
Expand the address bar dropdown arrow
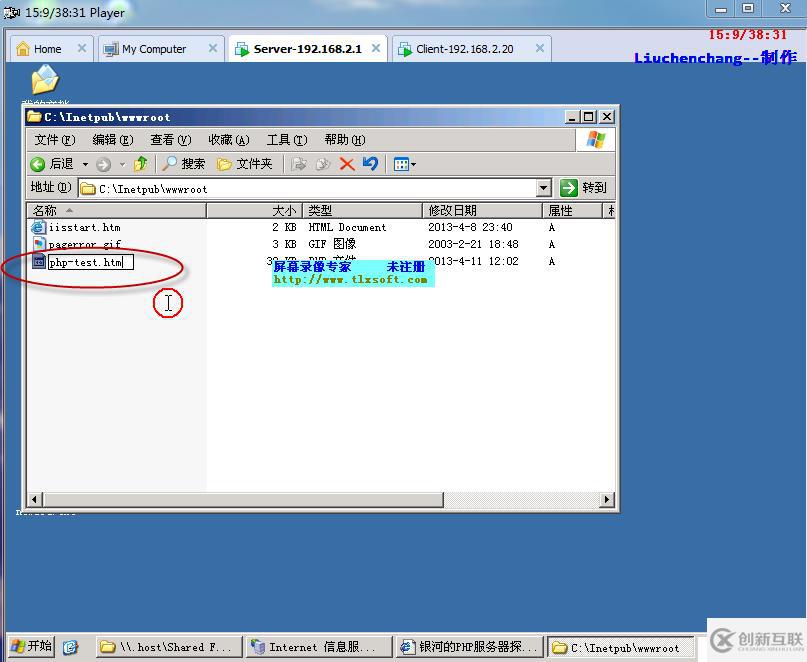tap(543, 188)
